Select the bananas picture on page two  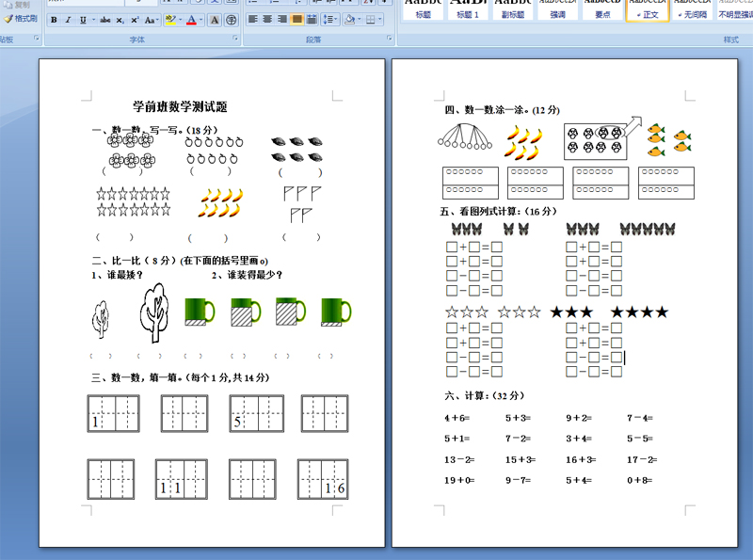point(523,142)
